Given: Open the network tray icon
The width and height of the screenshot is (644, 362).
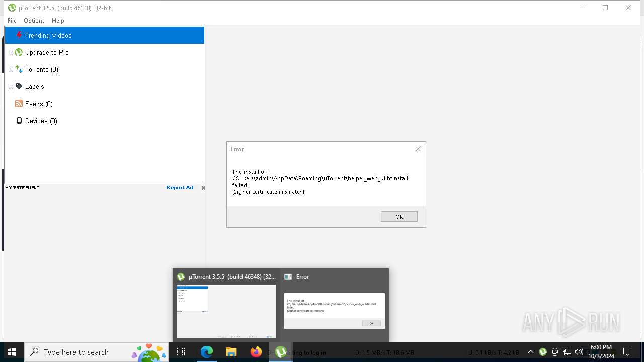Looking at the screenshot, I should [567, 352].
